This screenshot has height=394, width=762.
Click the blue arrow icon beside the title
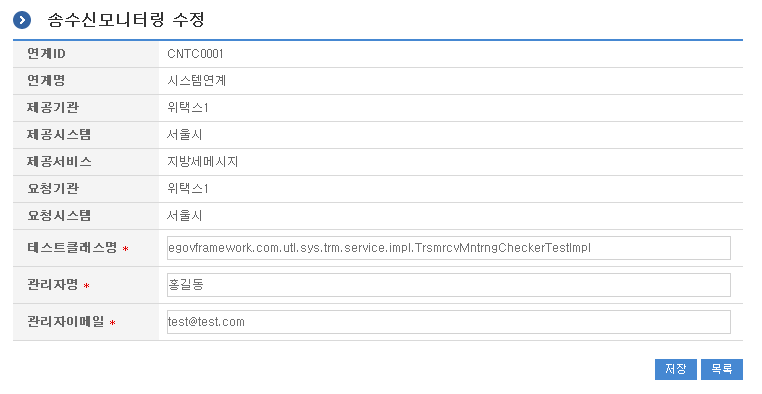click(x=22, y=20)
